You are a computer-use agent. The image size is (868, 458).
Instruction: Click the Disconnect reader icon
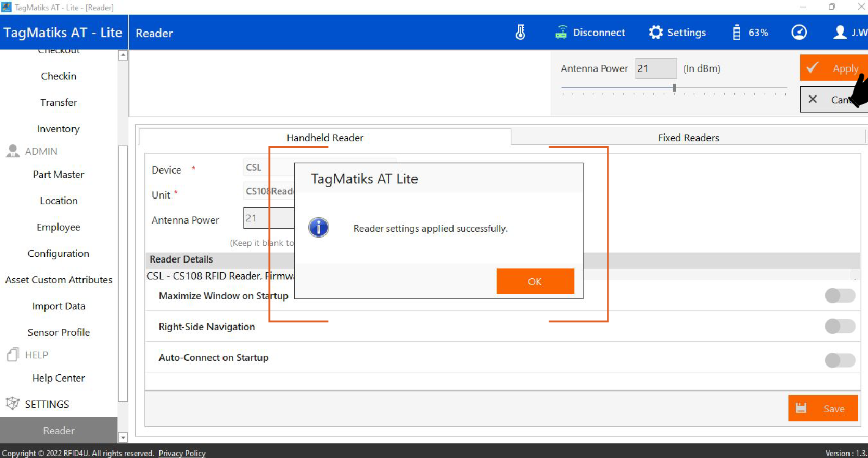[561, 33]
